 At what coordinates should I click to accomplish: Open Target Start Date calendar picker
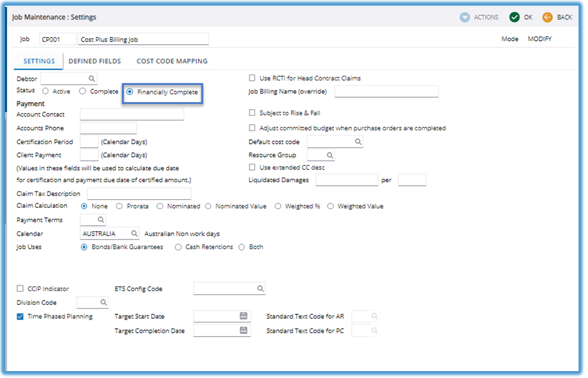click(244, 316)
